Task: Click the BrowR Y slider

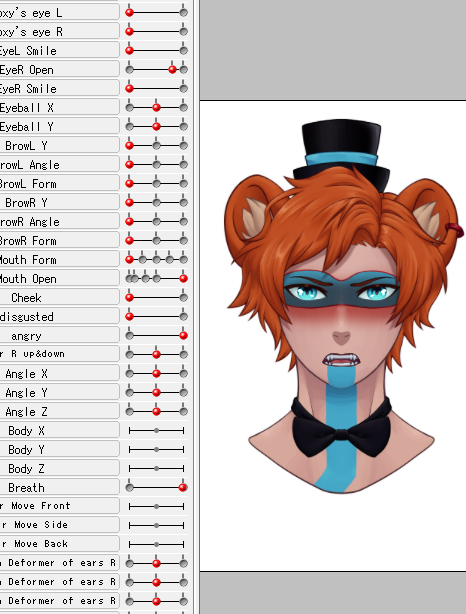Action: pos(156,202)
